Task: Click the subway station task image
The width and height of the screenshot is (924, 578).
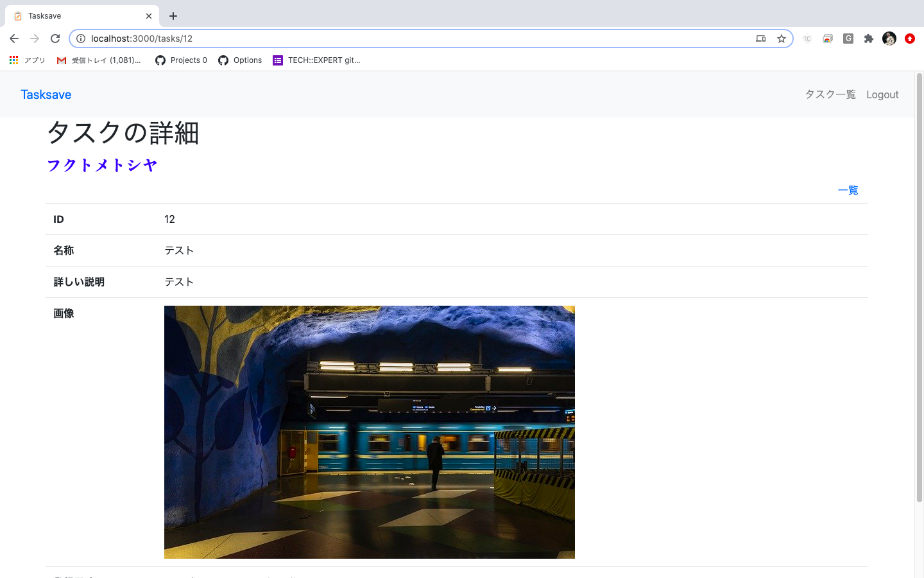Action: click(370, 432)
